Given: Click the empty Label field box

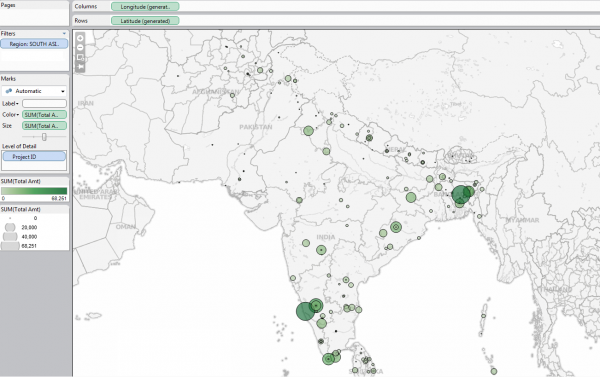Looking at the screenshot, I should (x=44, y=103).
